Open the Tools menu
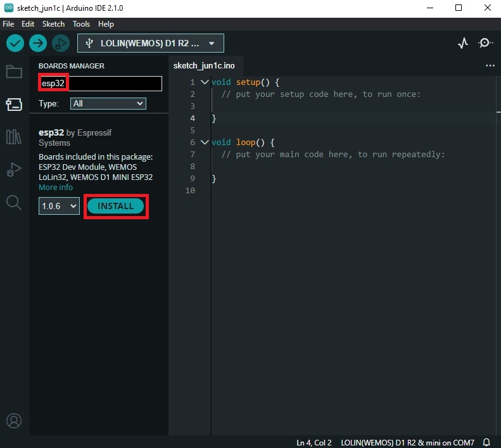This screenshot has width=501, height=448. pos(81,24)
